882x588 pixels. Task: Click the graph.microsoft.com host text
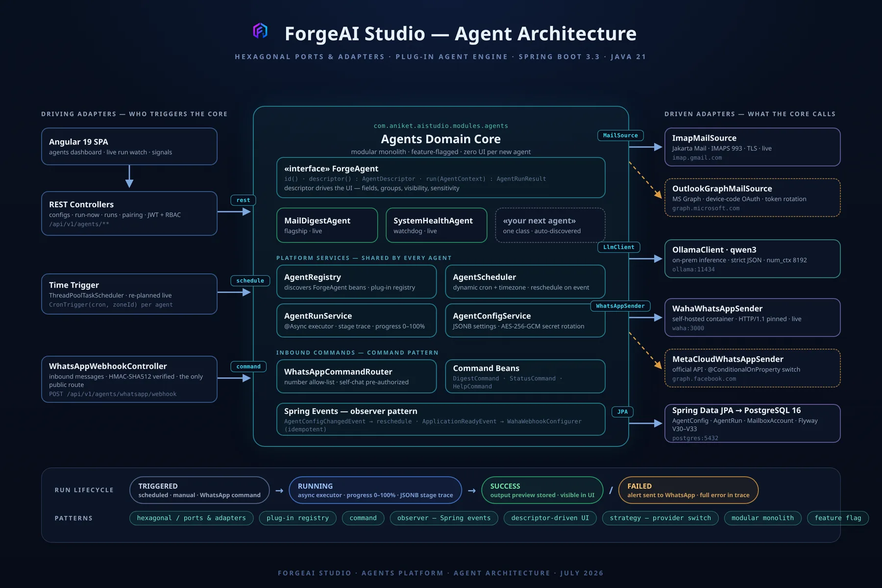pyautogui.click(x=706, y=208)
